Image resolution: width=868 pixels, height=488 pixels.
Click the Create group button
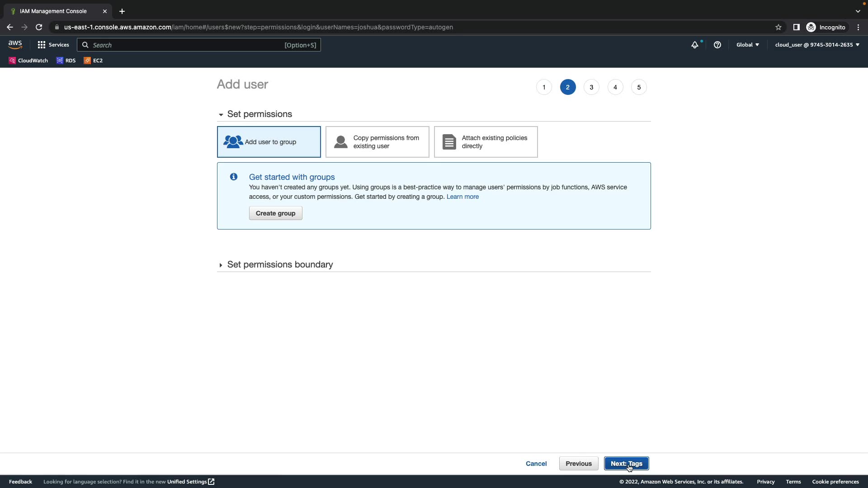pos(275,213)
